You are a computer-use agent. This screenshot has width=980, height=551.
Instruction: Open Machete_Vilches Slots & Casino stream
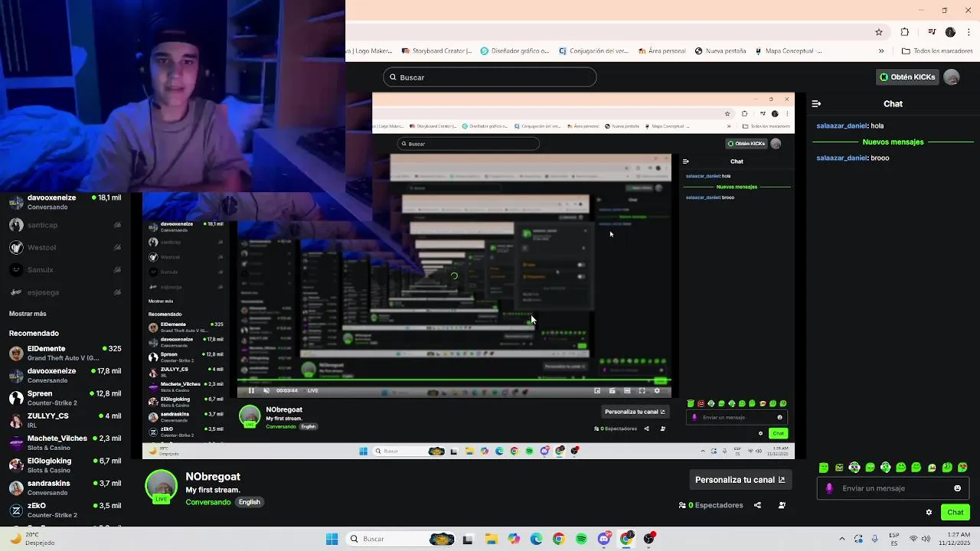(x=65, y=442)
